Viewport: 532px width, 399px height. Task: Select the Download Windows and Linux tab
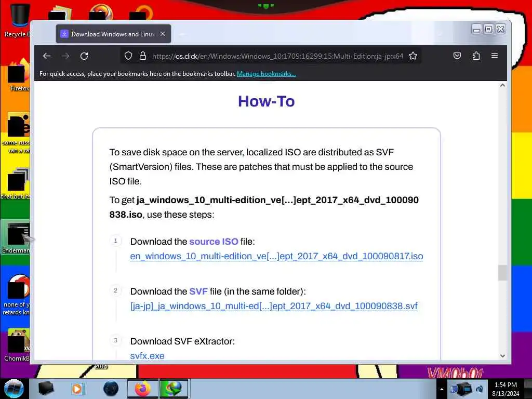coord(113,34)
